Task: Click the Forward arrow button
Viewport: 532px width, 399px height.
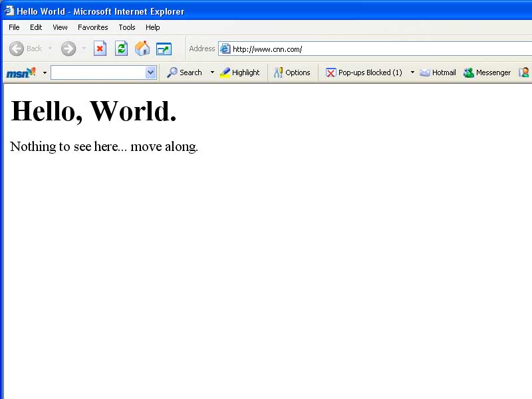Action: click(x=68, y=49)
